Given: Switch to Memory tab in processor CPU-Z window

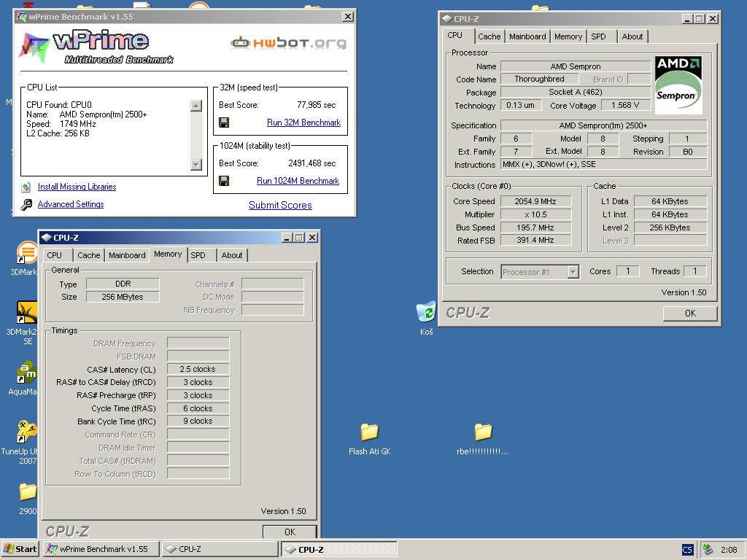Looking at the screenshot, I should point(568,36).
